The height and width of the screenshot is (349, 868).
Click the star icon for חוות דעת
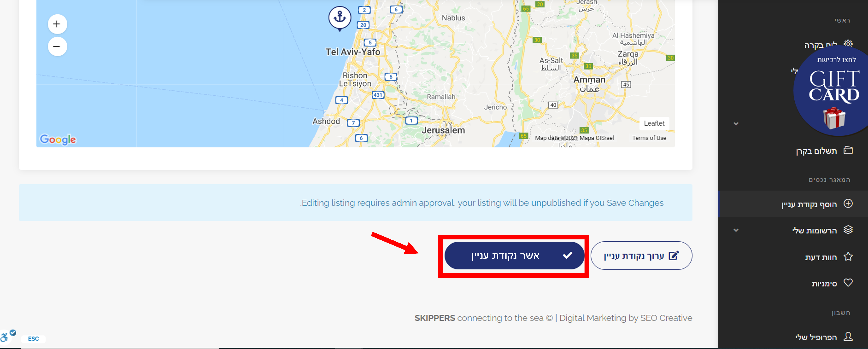tap(848, 256)
